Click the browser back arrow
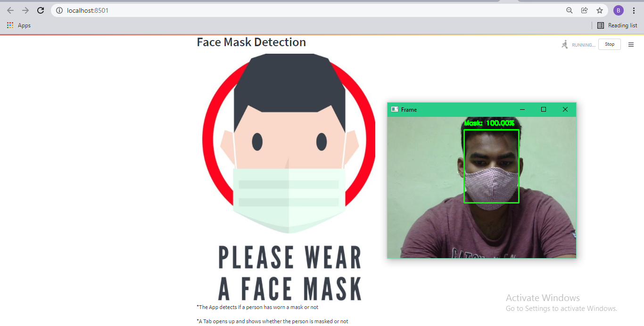 coord(10,10)
